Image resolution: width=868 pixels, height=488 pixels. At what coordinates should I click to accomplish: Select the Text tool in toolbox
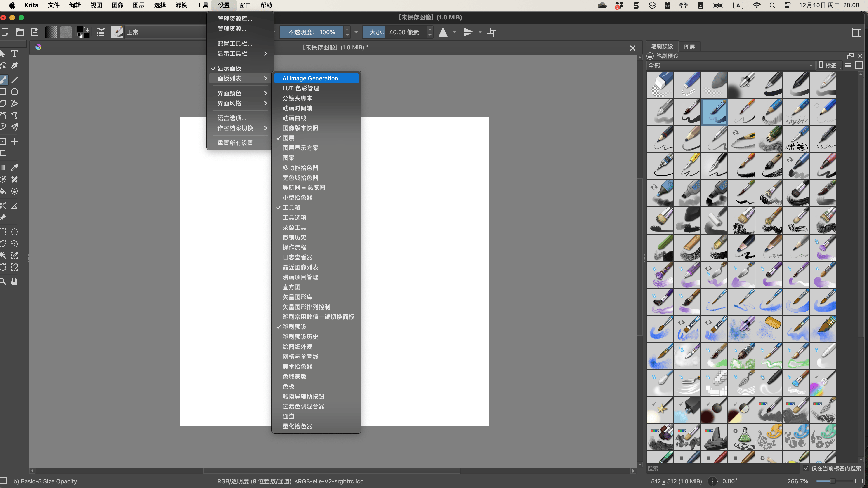(x=14, y=54)
